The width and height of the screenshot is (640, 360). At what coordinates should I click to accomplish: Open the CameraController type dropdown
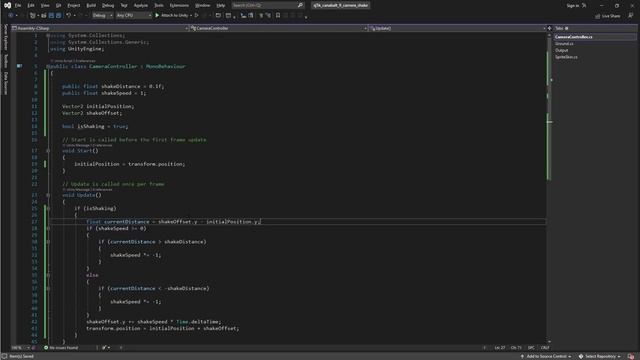pyautogui.click(x=279, y=28)
